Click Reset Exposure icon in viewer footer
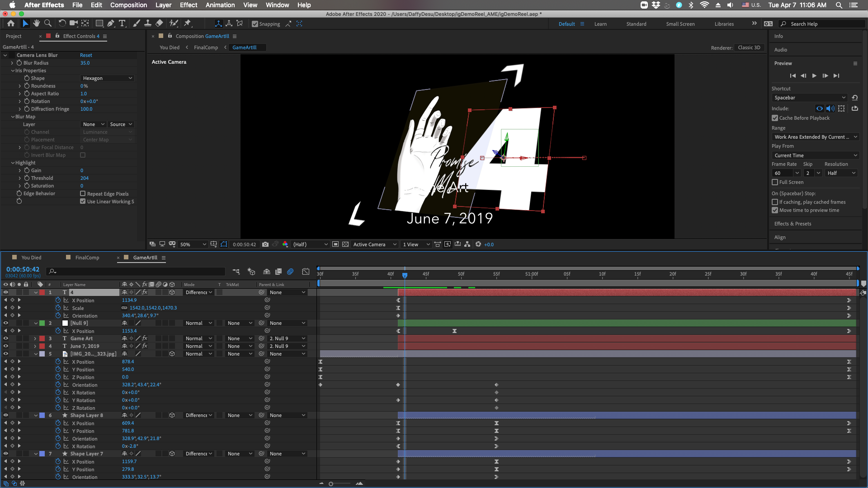868x488 pixels. [478, 244]
